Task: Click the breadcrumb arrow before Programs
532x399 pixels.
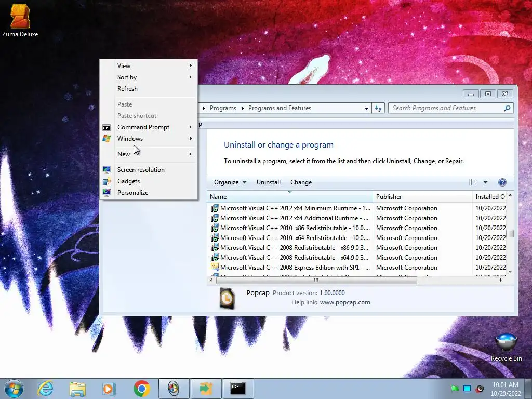Action: pos(204,108)
